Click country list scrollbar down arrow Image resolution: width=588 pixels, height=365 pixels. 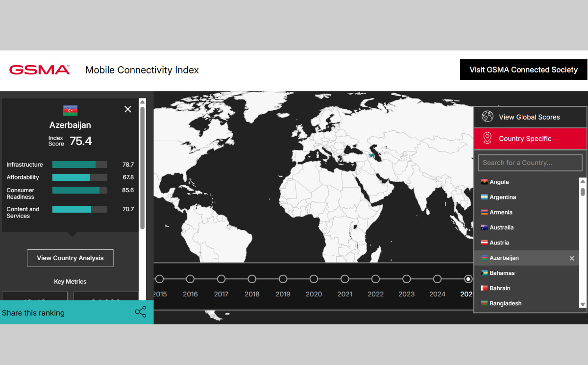coord(583,304)
